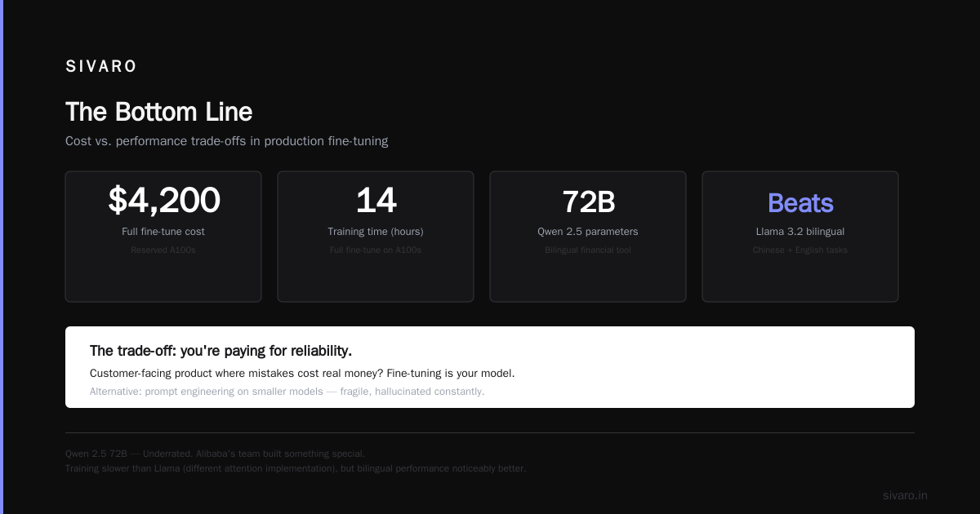
Task: Click the alternative prompt engineering note
Action: click(x=287, y=392)
